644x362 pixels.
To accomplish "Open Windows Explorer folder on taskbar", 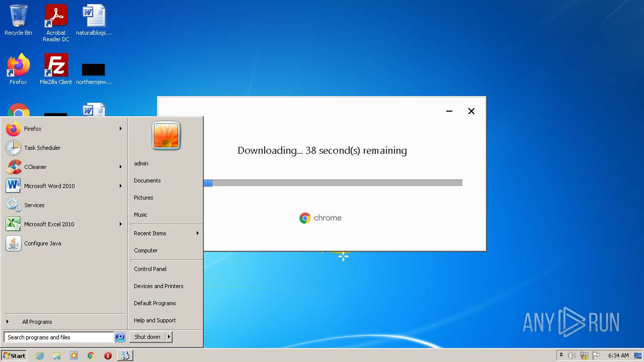I will pyautogui.click(x=57, y=355).
